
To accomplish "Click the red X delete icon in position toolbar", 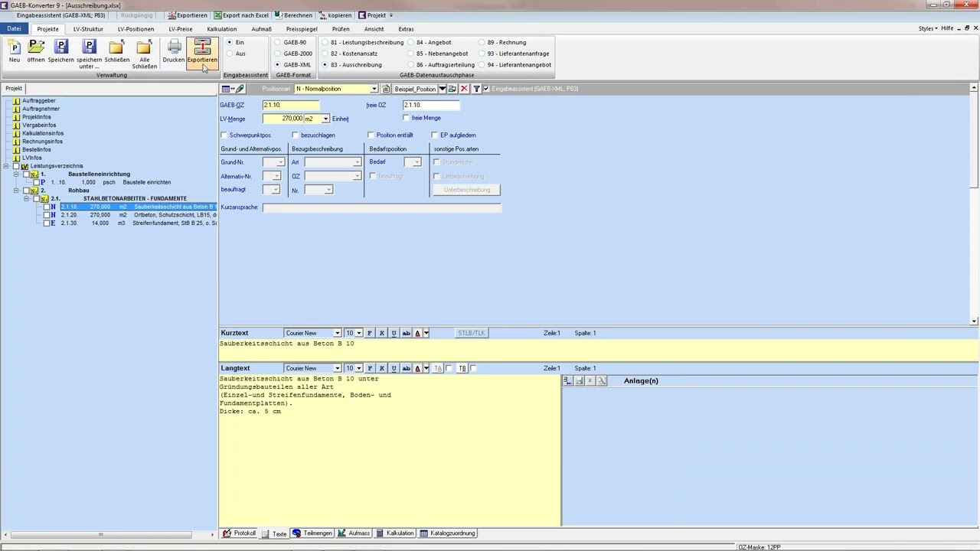I will [x=464, y=89].
